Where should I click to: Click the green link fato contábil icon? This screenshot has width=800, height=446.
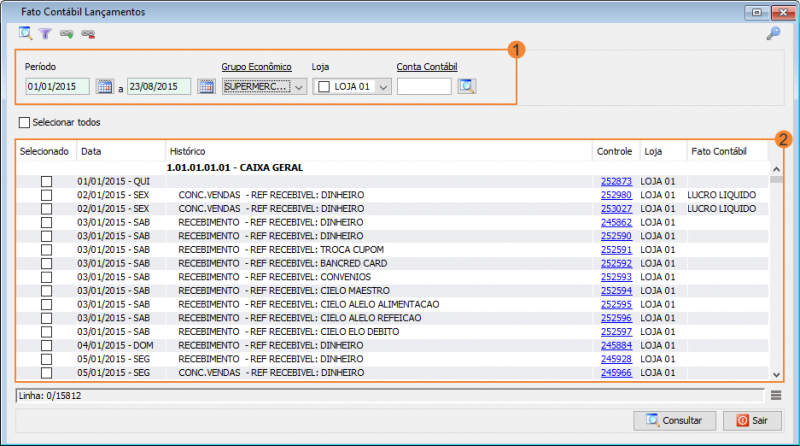67,34
